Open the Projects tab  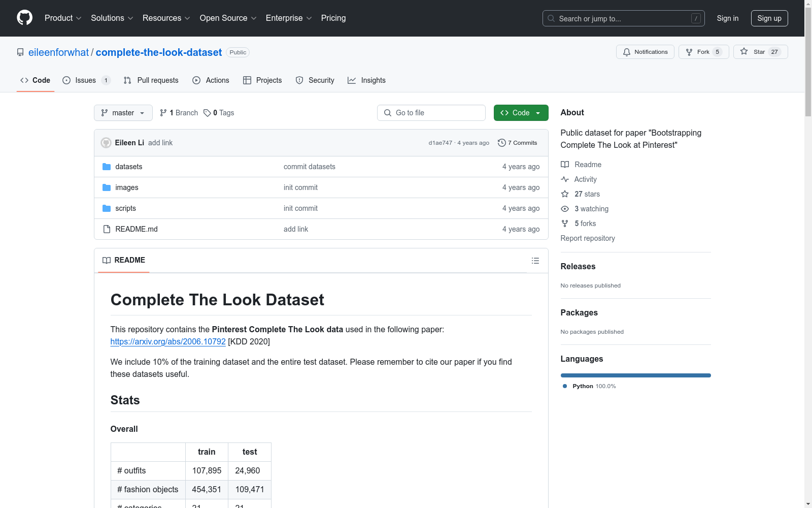click(x=262, y=80)
